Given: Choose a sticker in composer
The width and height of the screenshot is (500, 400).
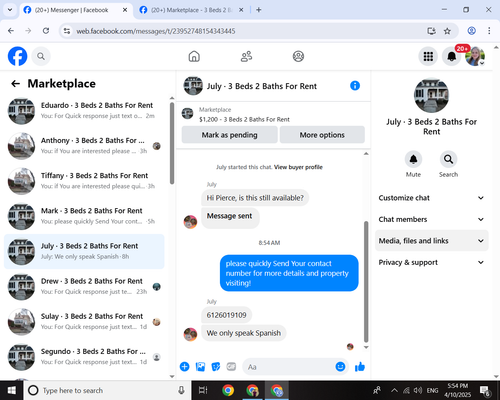Looking at the screenshot, I should click(x=216, y=367).
